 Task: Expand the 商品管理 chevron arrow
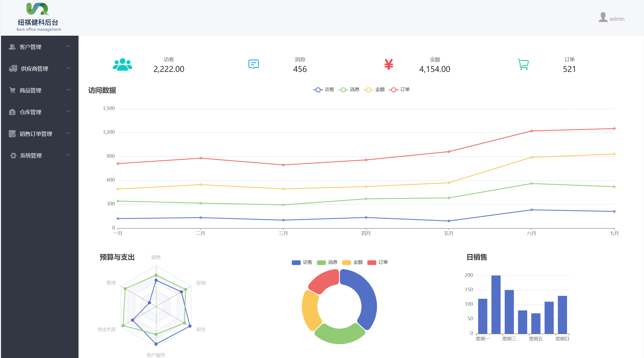tap(68, 90)
